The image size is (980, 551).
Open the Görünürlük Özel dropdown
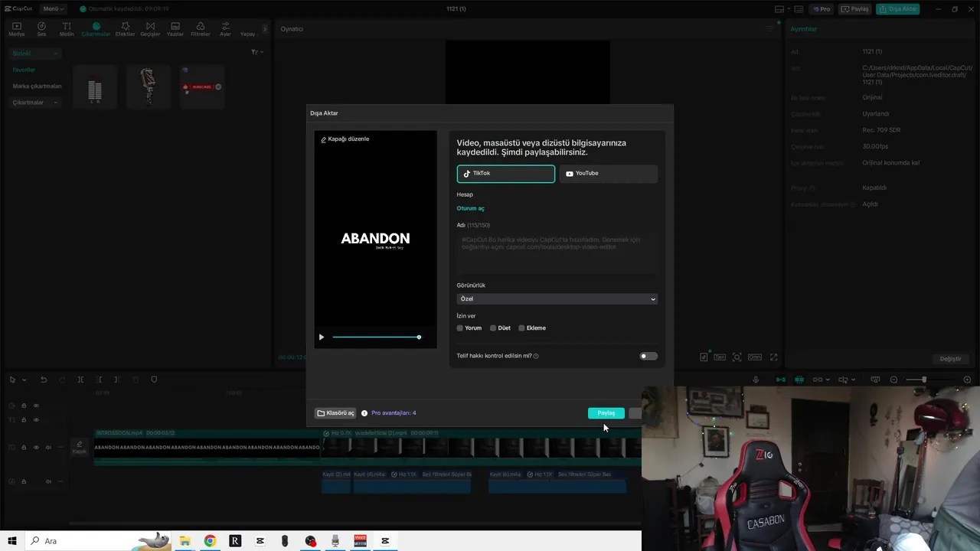pyautogui.click(x=557, y=299)
